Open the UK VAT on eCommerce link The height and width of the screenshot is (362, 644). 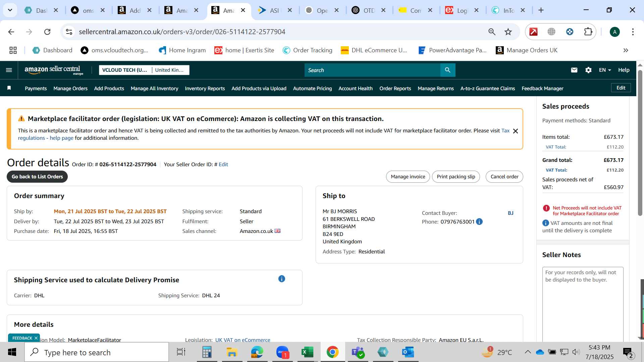pos(243,339)
